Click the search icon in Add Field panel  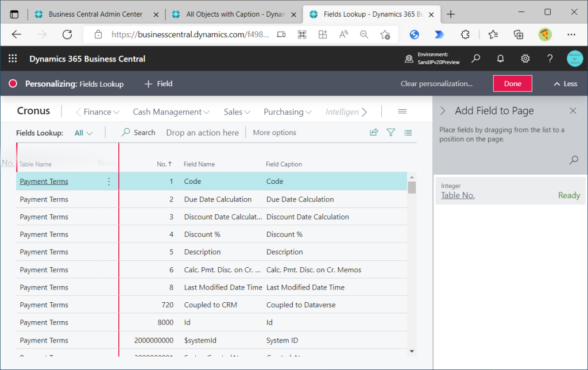click(x=574, y=160)
